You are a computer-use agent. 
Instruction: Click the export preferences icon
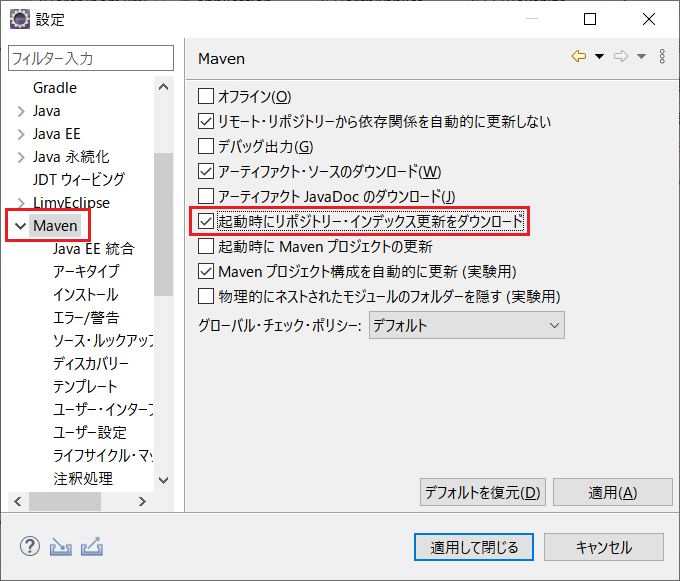point(92,547)
